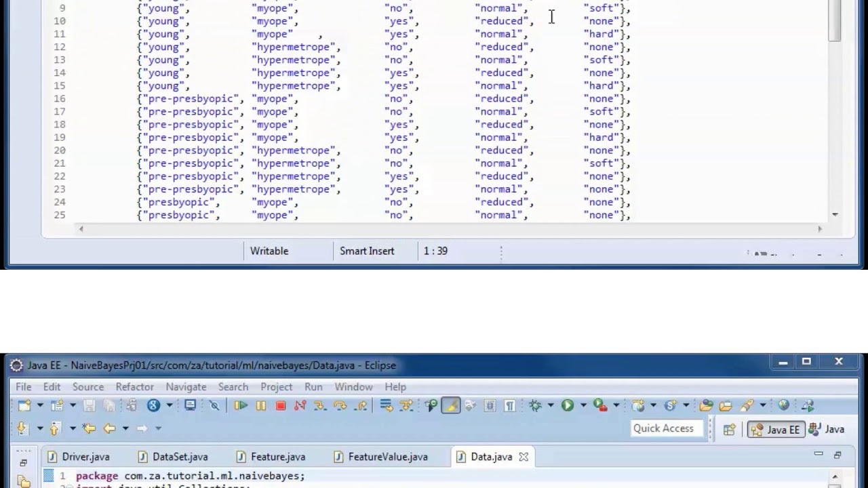
Task: Click the Open Type folder icon
Action: [x=706, y=405]
